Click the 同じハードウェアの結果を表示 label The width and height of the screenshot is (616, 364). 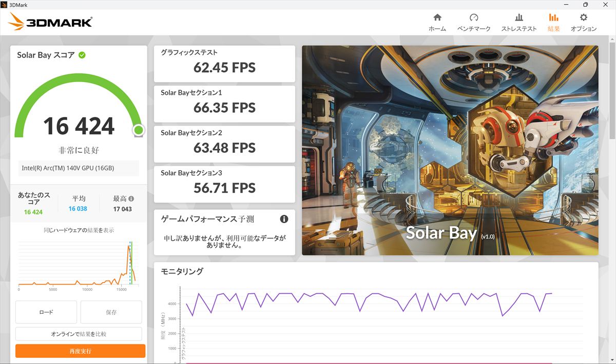[x=79, y=230]
